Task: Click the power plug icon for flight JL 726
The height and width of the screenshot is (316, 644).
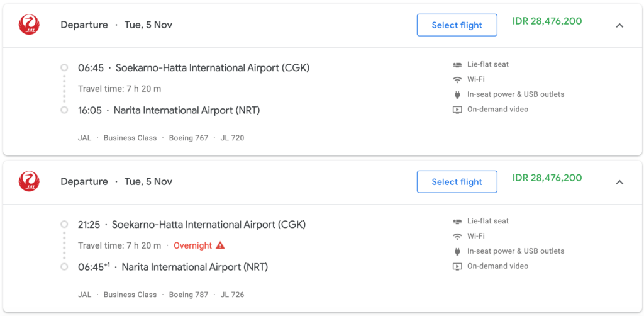Action: [457, 251]
